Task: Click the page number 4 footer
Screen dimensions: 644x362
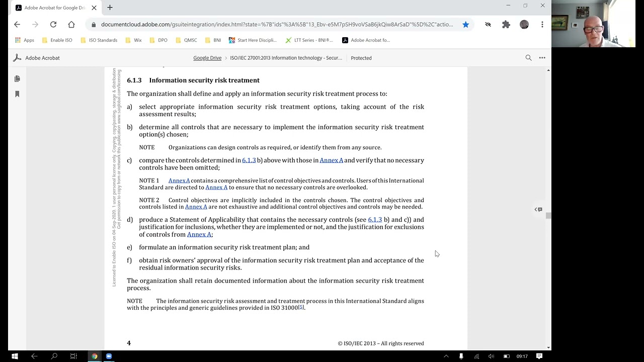Action: [129, 343]
